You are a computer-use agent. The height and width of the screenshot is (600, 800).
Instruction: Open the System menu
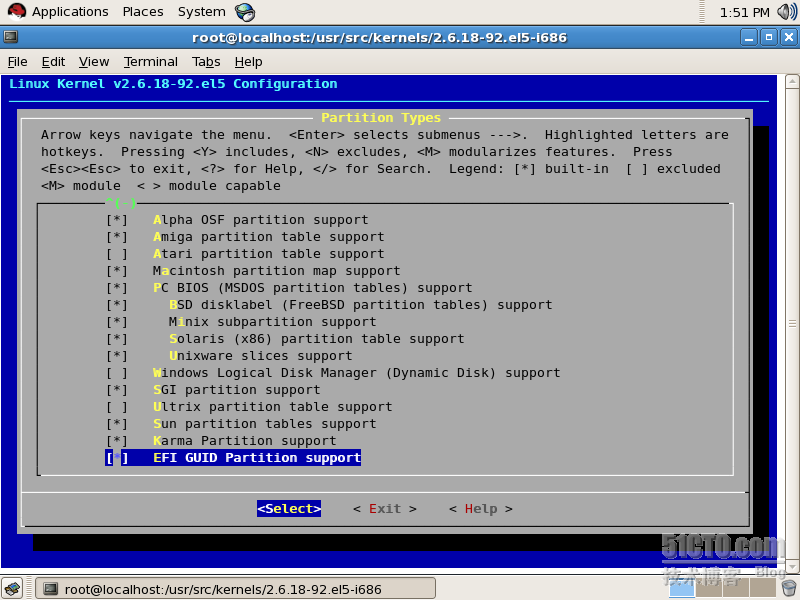[201, 12]
